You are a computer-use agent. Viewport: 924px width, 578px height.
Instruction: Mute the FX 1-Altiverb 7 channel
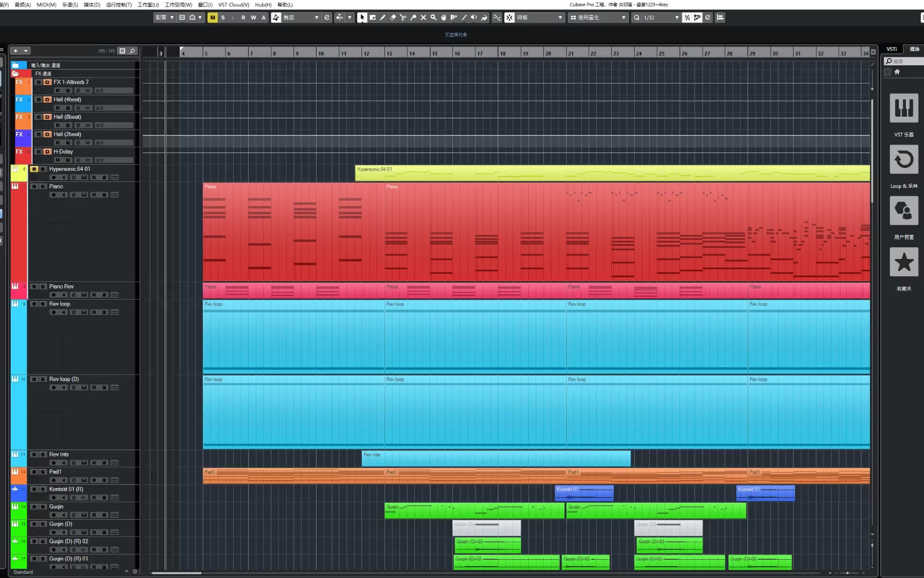pyautogui.click(x=38, y=82)
